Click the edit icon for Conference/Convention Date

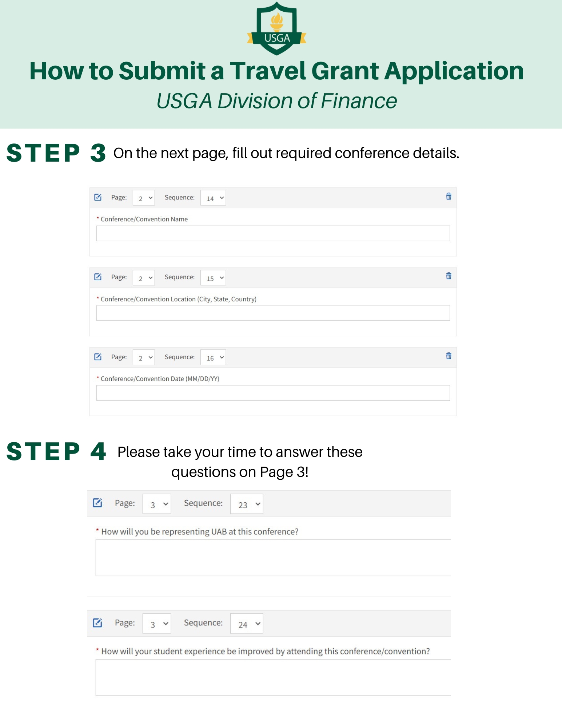click(x=98, y=357)
